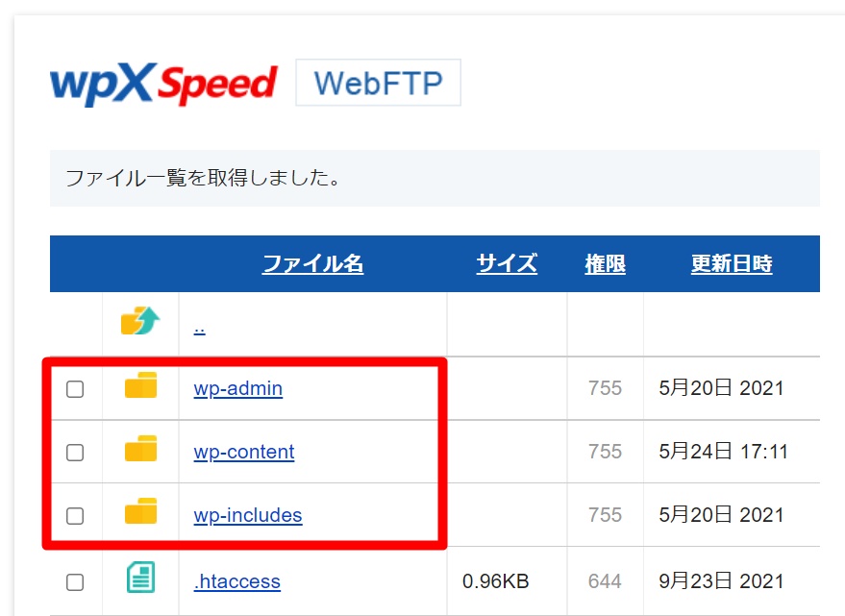
Task: Tick the wp-content checkbox
Action: (x=75, y=453)
